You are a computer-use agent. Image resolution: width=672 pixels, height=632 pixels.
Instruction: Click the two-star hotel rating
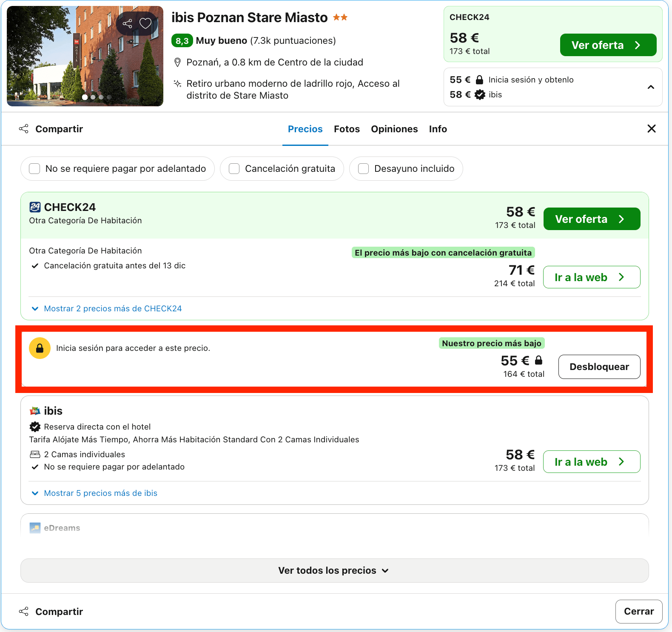(340, 17)
